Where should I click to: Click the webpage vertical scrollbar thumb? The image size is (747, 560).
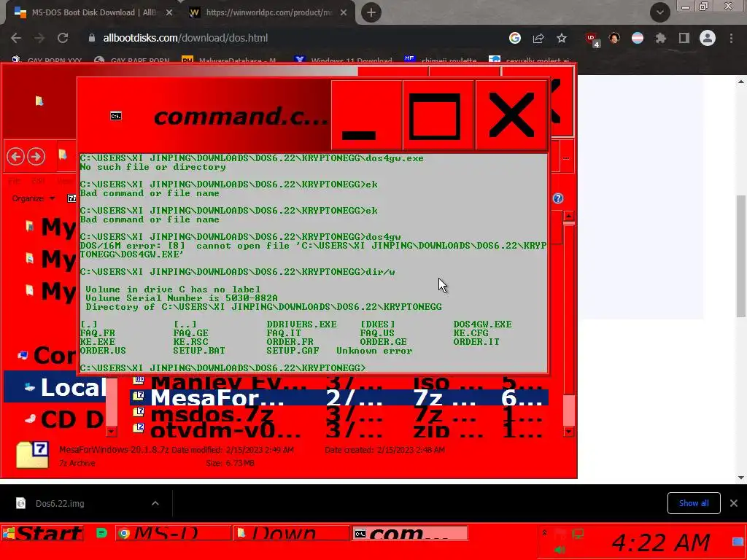[741, 256]
